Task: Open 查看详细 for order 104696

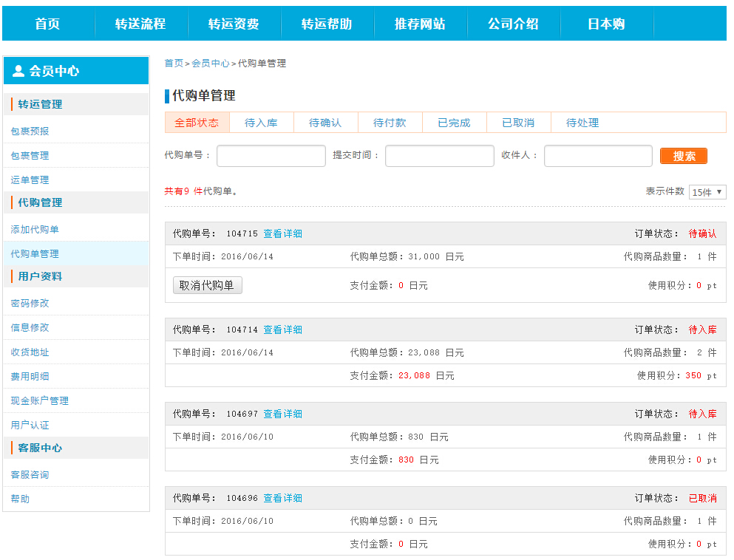Action: point(282,498)
